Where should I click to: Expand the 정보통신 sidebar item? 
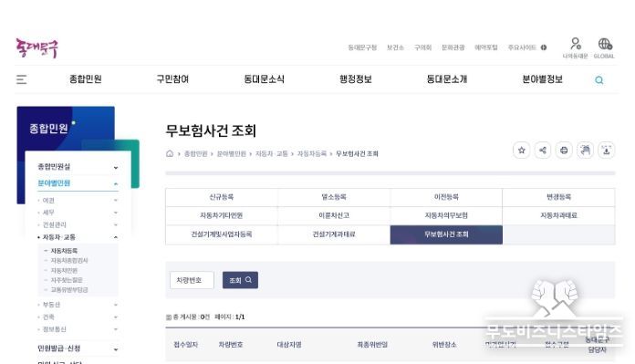[78, 329]
